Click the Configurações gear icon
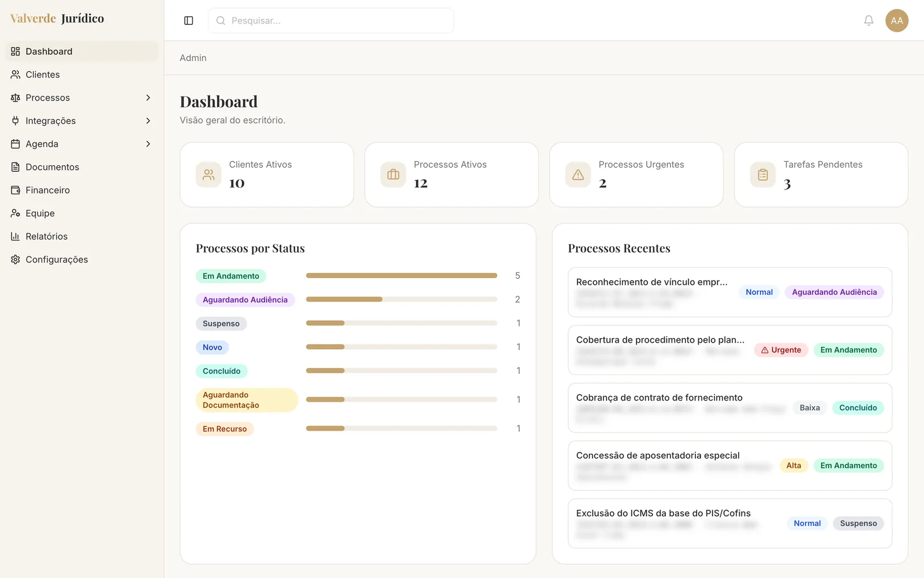Viewport: 924px width, 578px height. click(16, 260)
